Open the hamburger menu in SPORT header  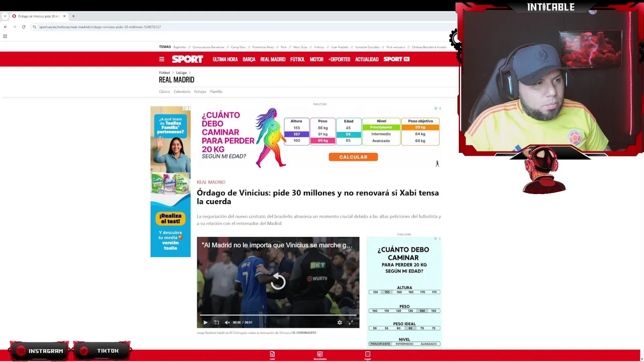tap(162, 59)
